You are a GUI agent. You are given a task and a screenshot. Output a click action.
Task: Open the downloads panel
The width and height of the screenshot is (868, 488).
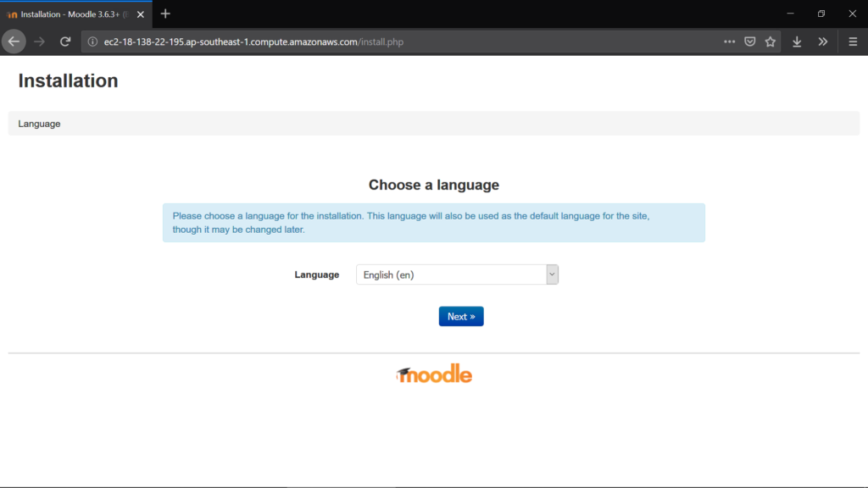[797, 42]
